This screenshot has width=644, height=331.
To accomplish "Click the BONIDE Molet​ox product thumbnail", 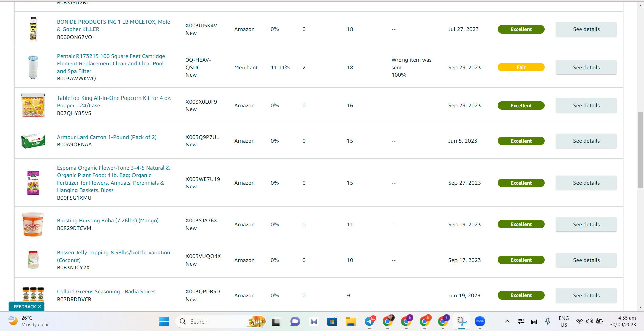I will pyautogui.click(x=33, y=29).
